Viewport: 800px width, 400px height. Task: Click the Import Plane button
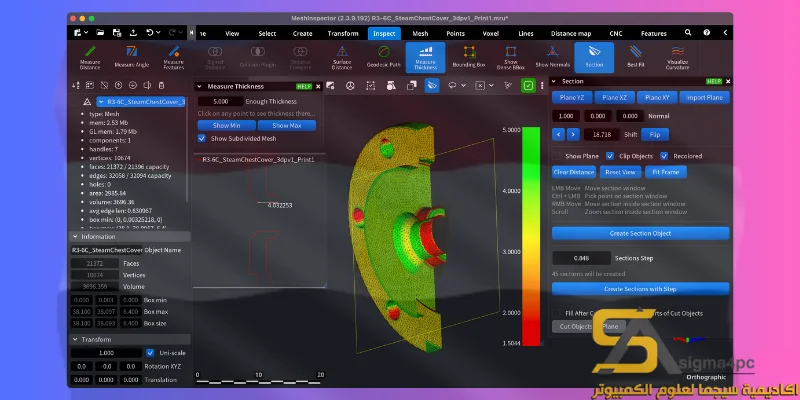click(x=705, y=97)
